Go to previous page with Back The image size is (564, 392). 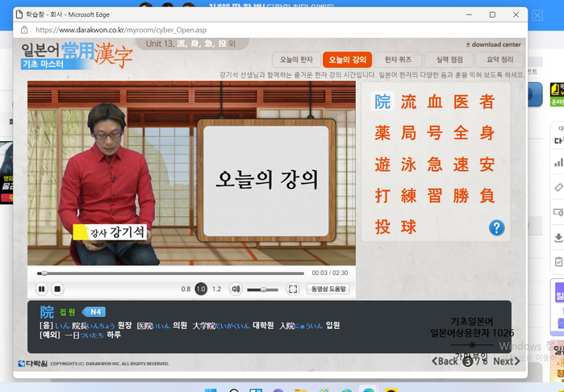coord(445,361)
